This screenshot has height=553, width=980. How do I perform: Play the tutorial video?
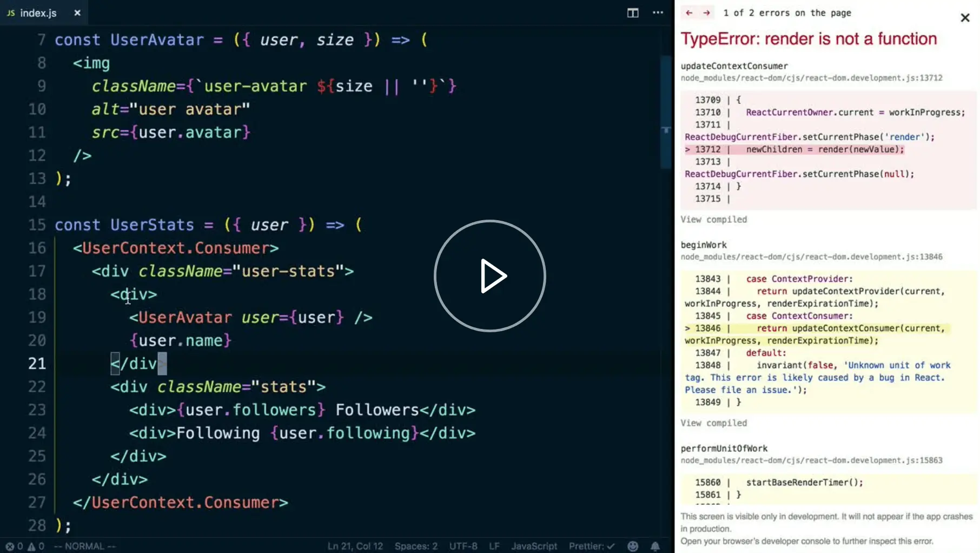point(489,276)
